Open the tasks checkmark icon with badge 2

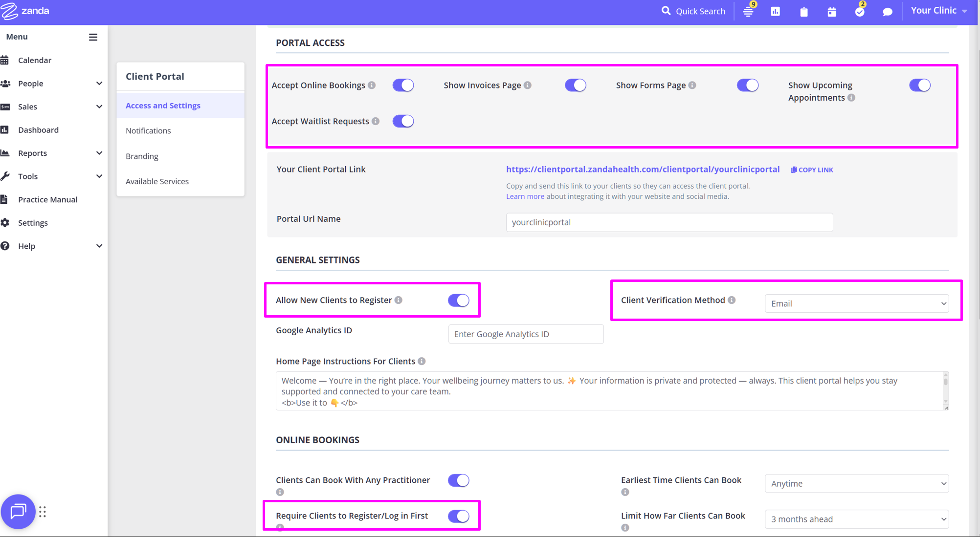pyautogui.click(x=860, y=12)
